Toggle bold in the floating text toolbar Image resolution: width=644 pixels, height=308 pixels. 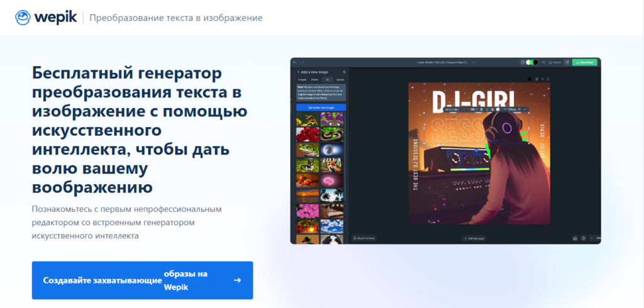481,109
